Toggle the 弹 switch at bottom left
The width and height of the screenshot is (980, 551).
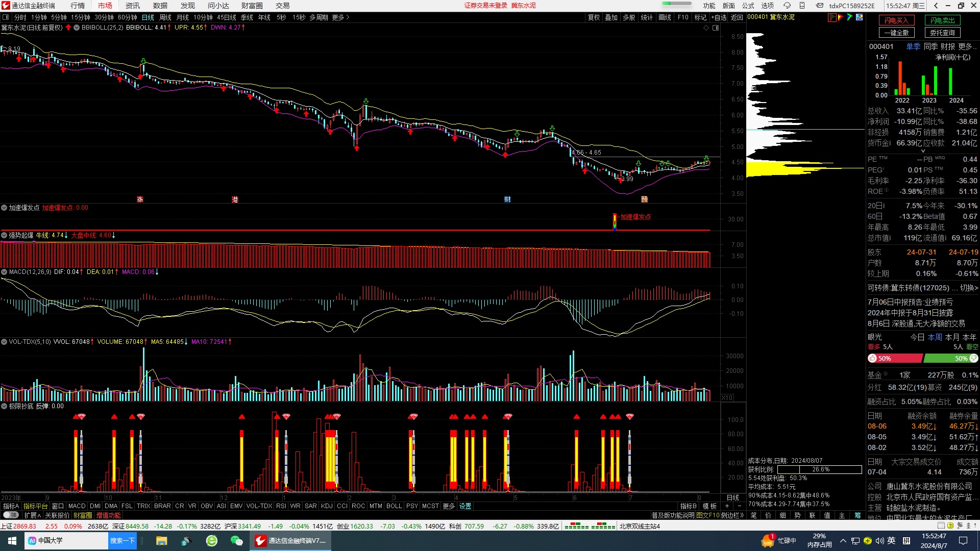(x=11, y=516)
